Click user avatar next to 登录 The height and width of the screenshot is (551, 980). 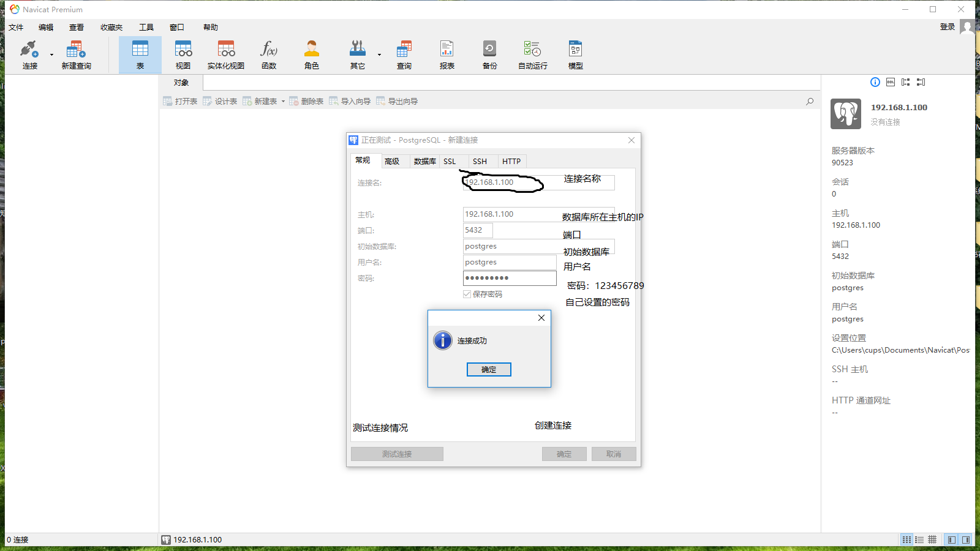[967, 27]
